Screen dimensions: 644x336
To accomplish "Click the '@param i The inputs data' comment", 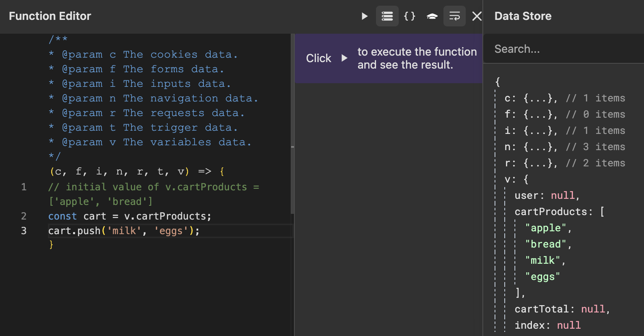I will pyautogui.click(x=140, y=84).
